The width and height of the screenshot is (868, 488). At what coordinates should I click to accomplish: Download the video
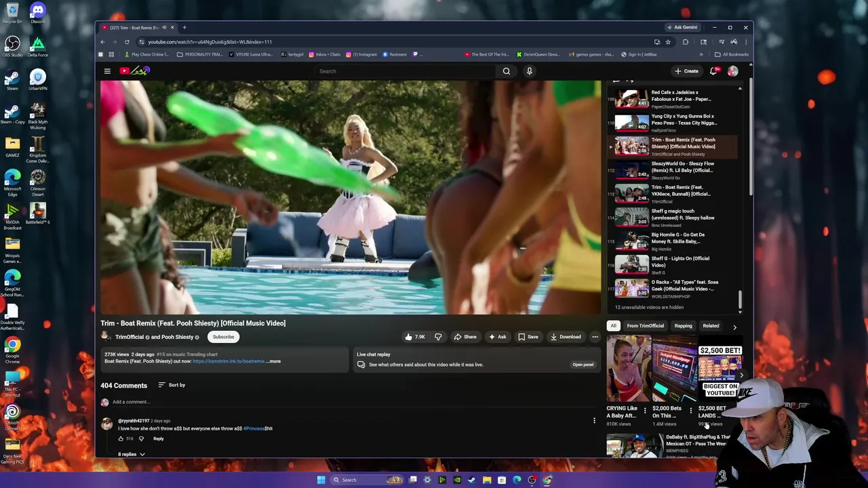point(566,337)
